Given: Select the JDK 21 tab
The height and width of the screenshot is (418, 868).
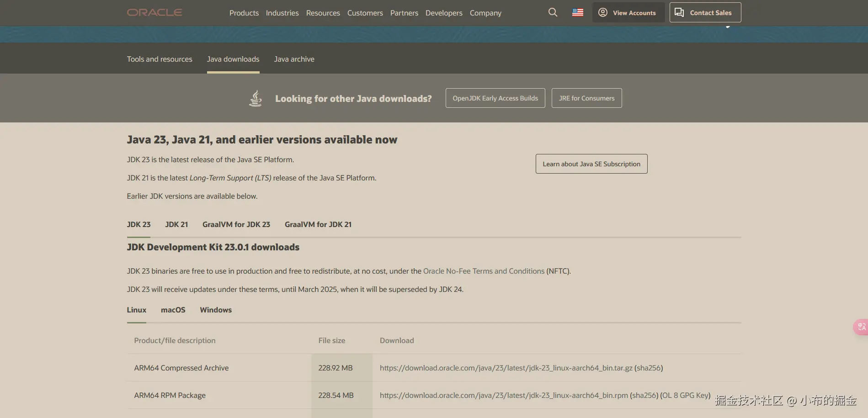Looking at the screenshot, I should (x=176, y=224).
